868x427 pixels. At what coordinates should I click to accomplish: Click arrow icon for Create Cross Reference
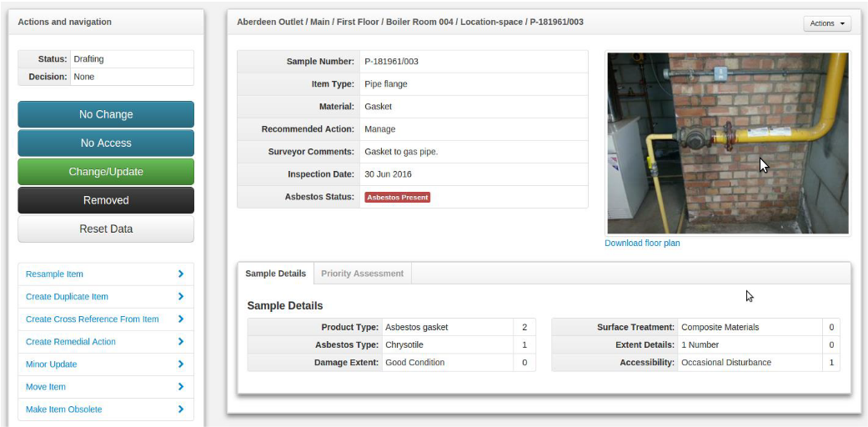pyautogui.click(x=180, y=319)
